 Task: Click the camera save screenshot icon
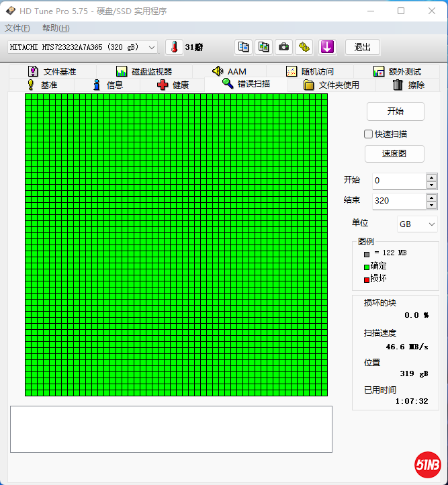[x=284, y=47]
